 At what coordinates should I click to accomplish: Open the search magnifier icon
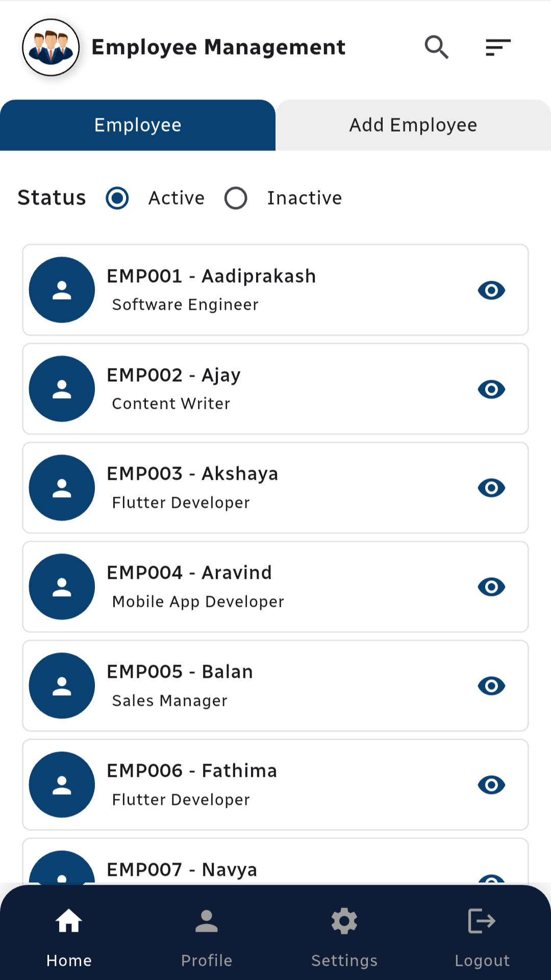[x=437, y=47]
